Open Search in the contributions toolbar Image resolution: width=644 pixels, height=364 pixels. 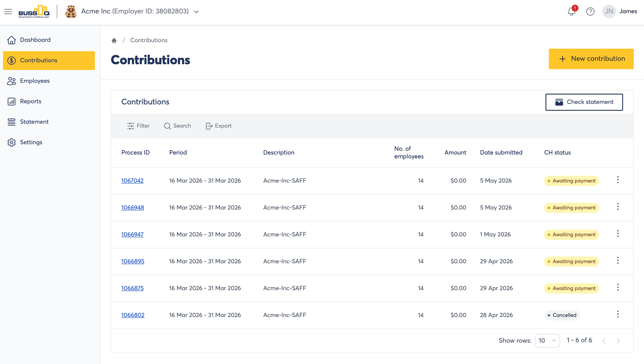click(x=178, y=126)
